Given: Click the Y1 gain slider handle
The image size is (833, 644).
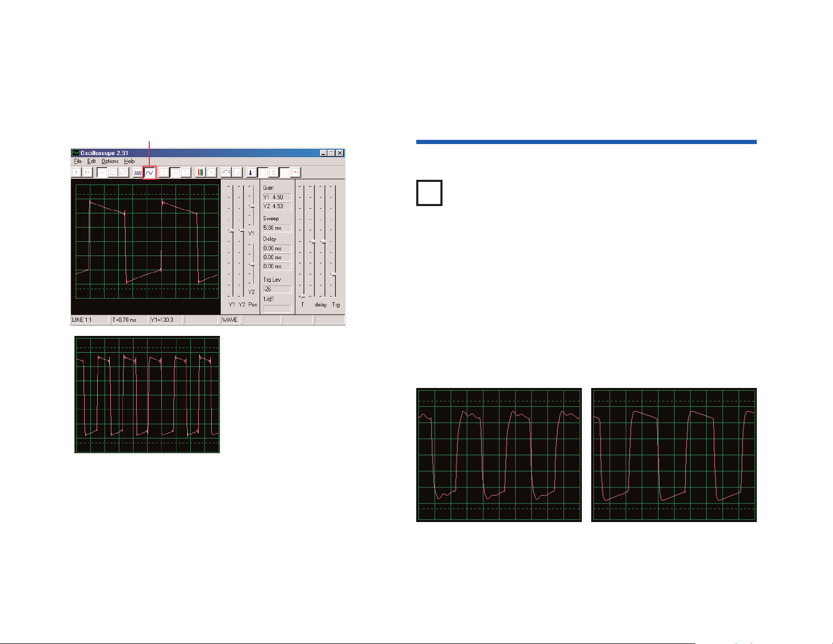Looking at the screenshot, I should (231, 231).
